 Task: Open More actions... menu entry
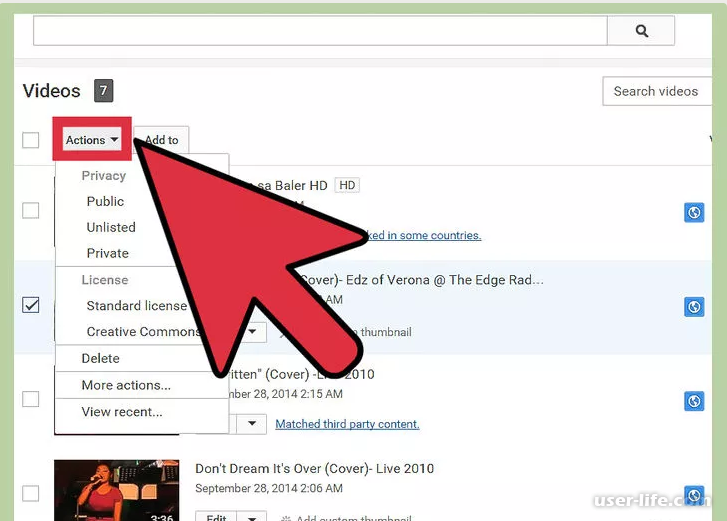point(126,385)
